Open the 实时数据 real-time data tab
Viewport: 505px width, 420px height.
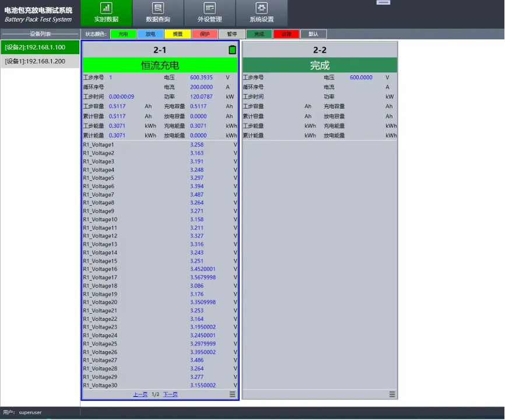[106, 13]
